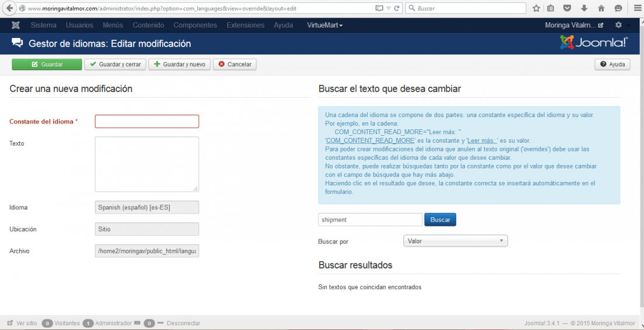Click the Visitantes counter badge
644x330 pixels.
(x=47, y=324)
